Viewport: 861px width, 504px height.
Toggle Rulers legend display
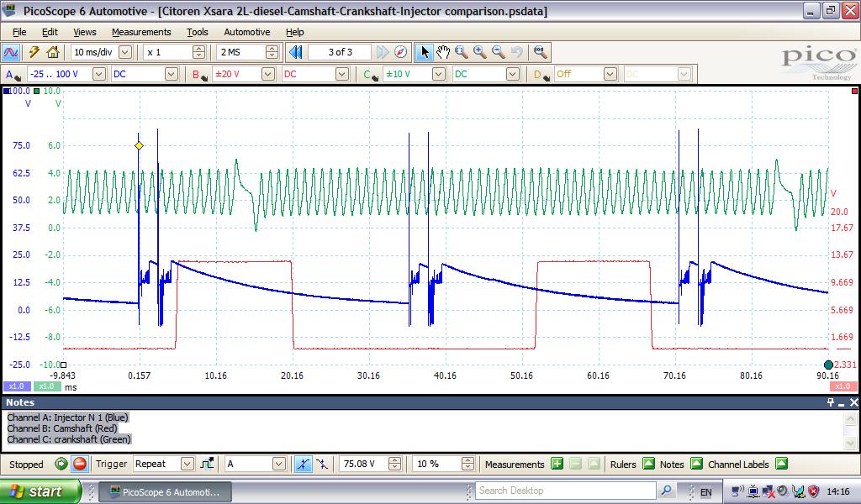(648, 464)
